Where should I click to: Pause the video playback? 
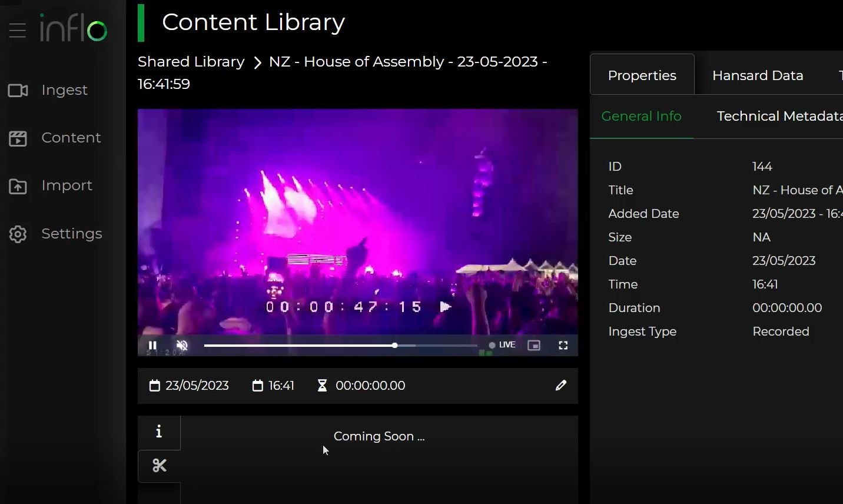pos(152,346)
